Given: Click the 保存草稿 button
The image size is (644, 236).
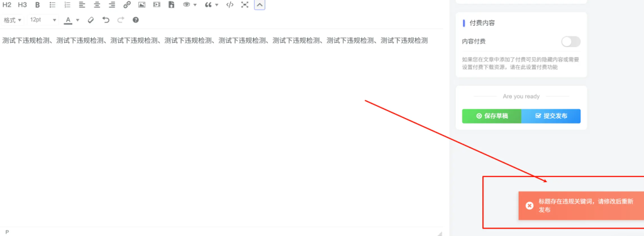Looking at the screenshot, I should (492, 116).
